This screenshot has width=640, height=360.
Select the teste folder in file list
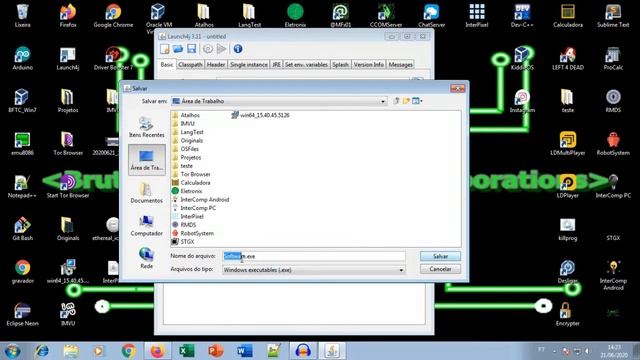tap(182, 166)
